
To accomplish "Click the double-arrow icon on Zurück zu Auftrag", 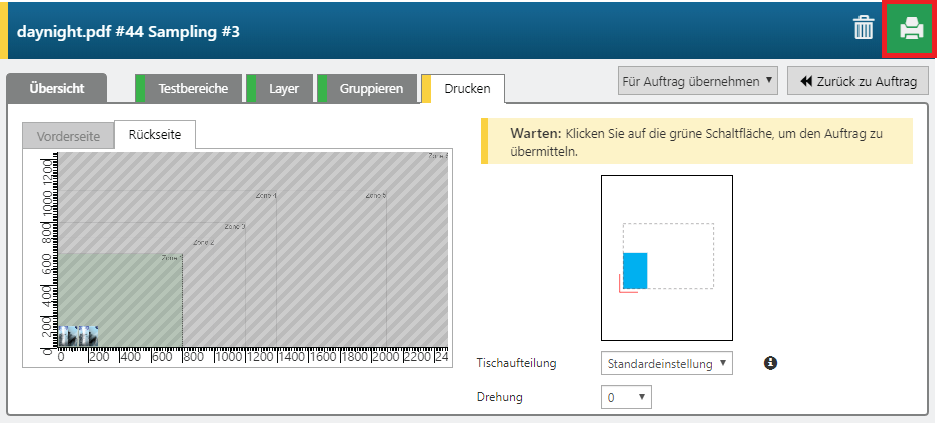I will pyautogui.click(x=805, y=81).
